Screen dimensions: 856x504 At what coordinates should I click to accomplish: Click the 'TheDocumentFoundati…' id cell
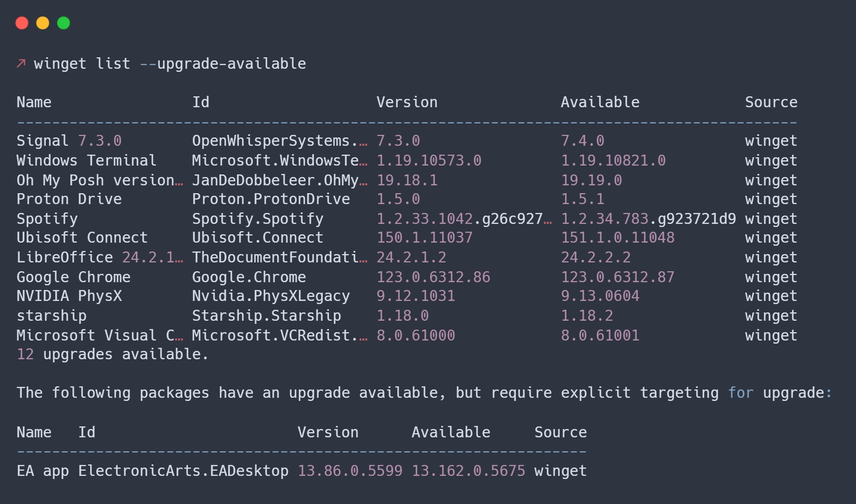[x=280, y=257]
